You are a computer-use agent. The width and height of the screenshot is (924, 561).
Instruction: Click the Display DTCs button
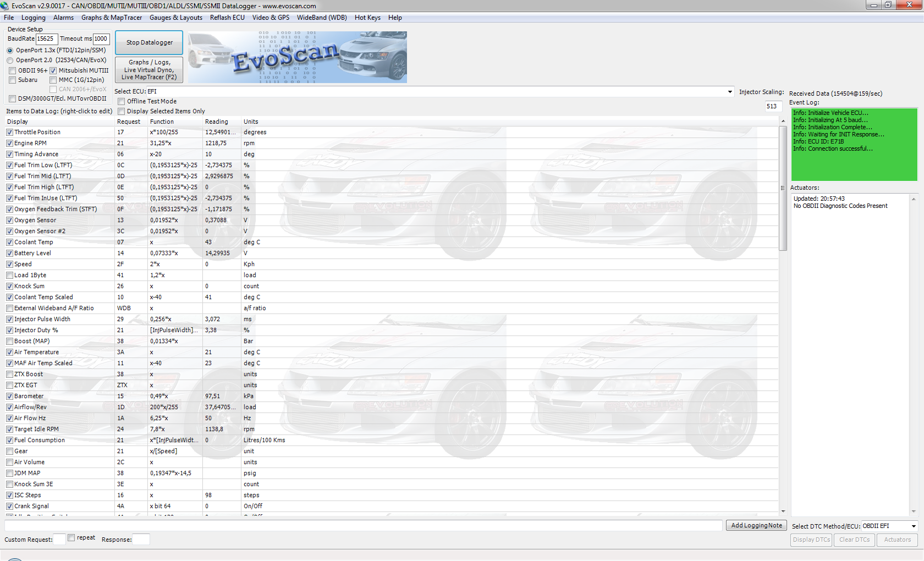point(811,540)
